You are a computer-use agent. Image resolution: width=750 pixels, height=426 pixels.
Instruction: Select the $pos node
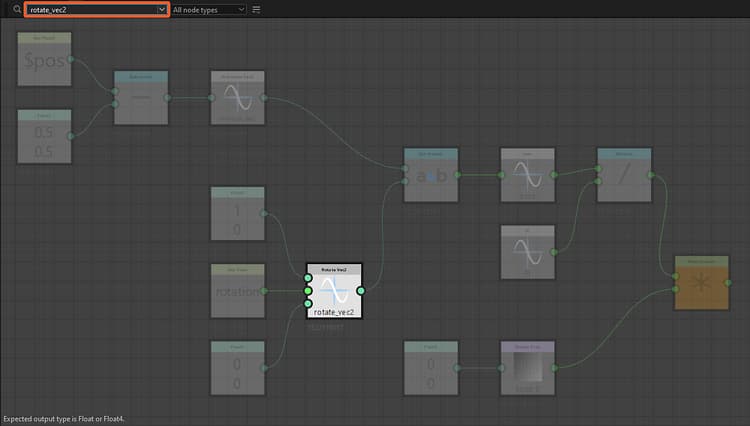pos(44,59)
